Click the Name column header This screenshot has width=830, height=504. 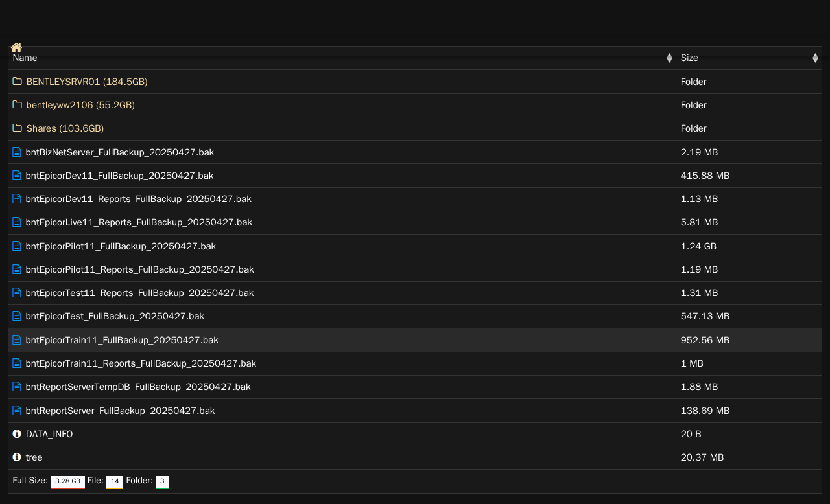(x=342, y=58)
